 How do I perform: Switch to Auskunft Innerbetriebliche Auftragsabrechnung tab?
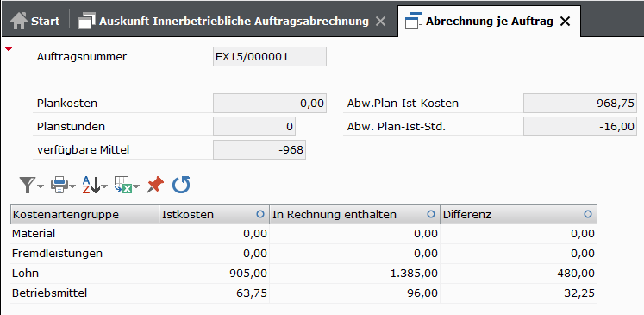234,21
